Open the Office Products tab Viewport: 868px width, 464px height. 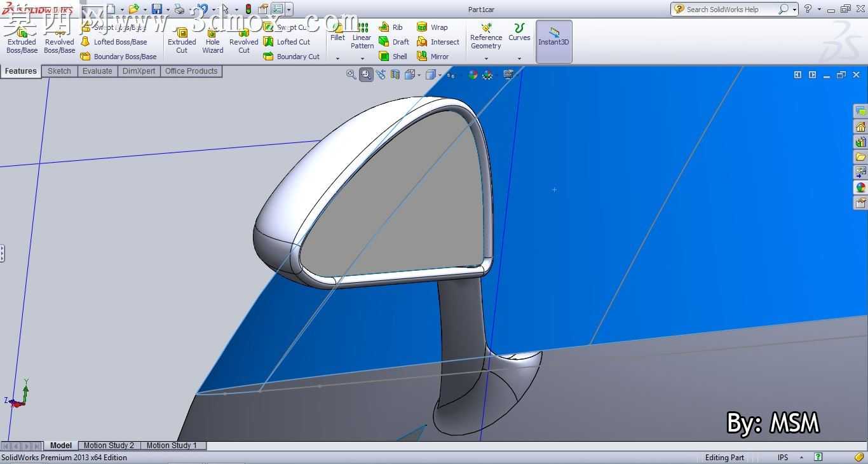coord(191,71)
